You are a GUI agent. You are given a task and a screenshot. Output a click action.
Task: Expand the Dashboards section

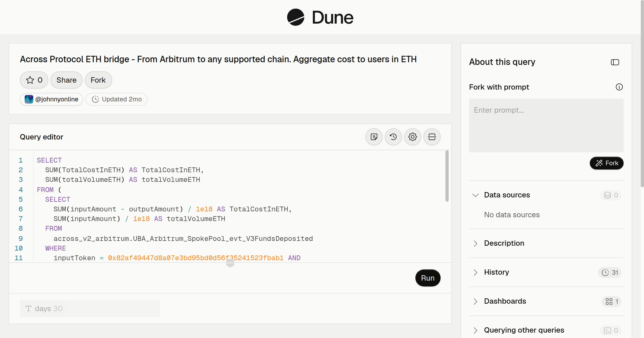pos(475,301)
